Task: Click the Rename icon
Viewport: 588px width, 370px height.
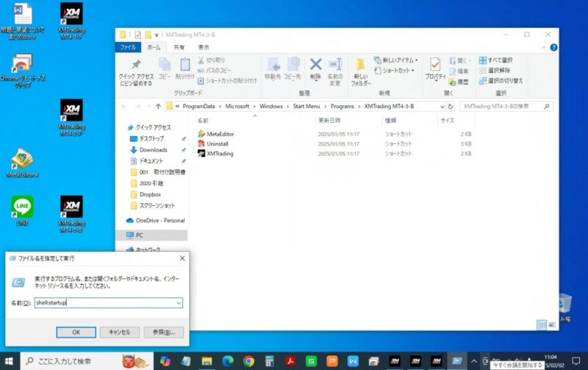Action: click(335, 64)
